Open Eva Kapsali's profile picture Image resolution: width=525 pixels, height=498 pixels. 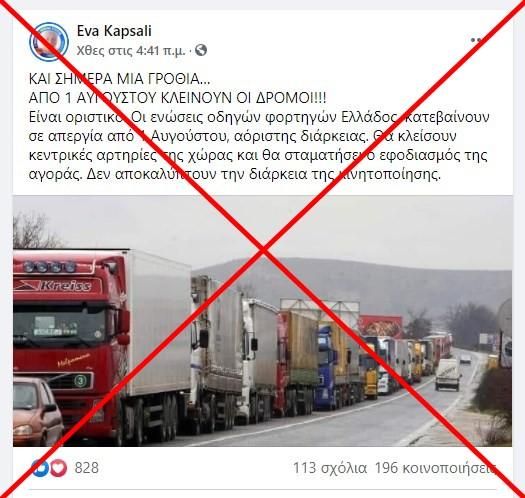tap(49, 42)
